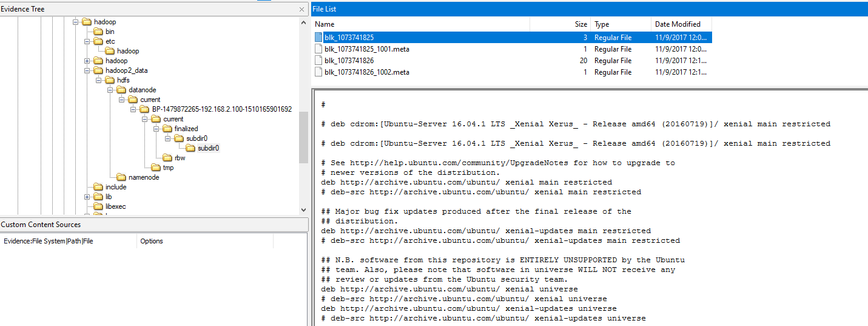Click file icon of blk_1073741825_1001.meta
The height and width of the screenshot is (326, 868).
[318, 49]
